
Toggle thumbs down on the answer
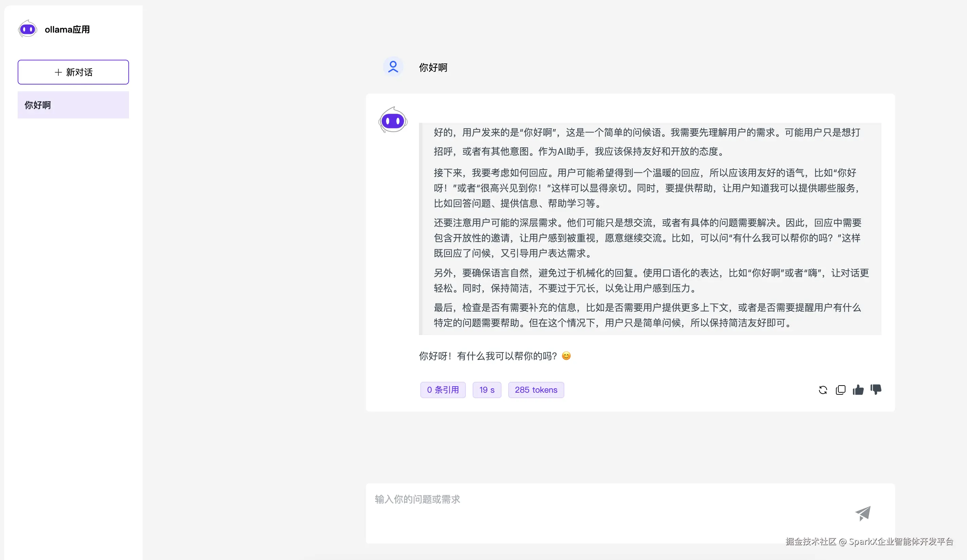pos(876,390)
